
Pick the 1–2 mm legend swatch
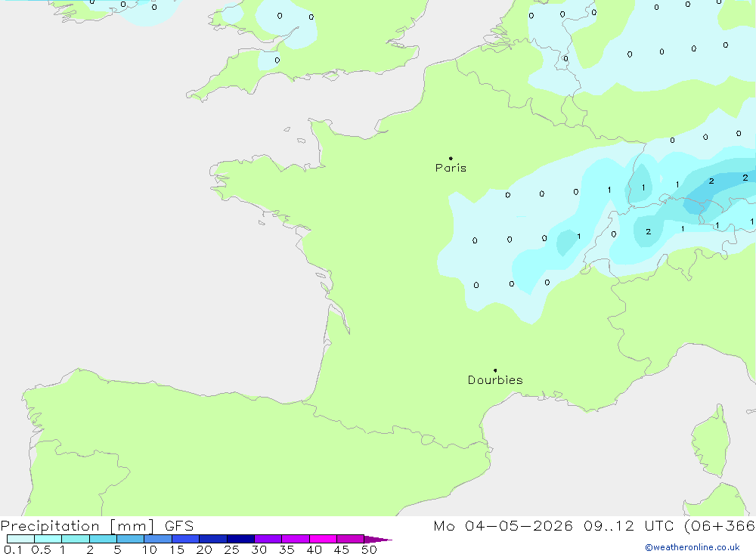[x=76, y=539]
